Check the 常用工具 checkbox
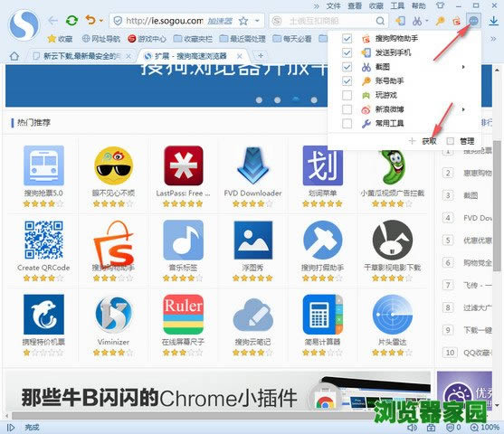Screen dimensions: 504x434 pyautogui.click(x=347, y=123)
